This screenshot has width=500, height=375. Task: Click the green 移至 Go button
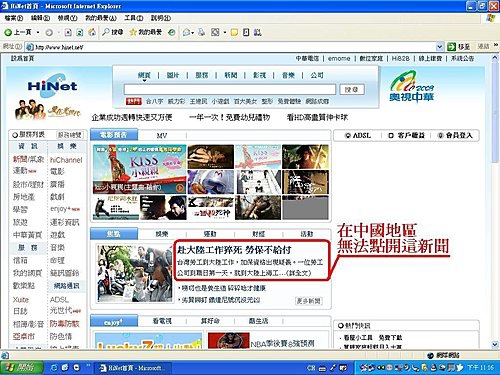(459, 47)
